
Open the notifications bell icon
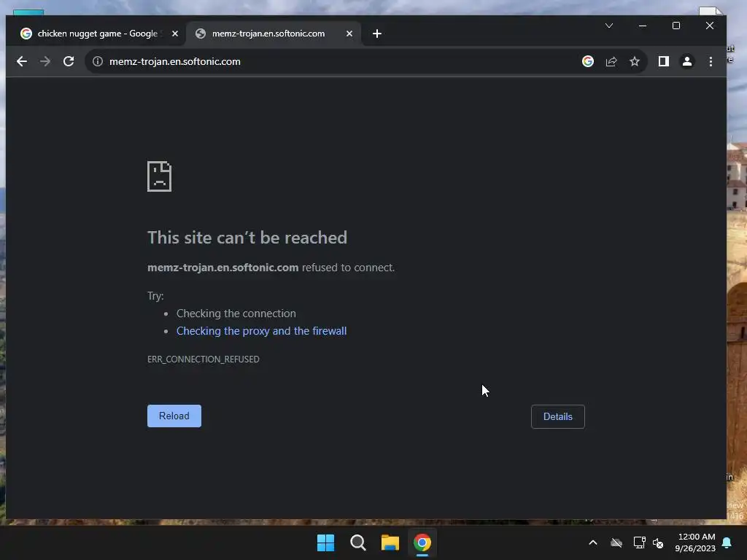727,542
